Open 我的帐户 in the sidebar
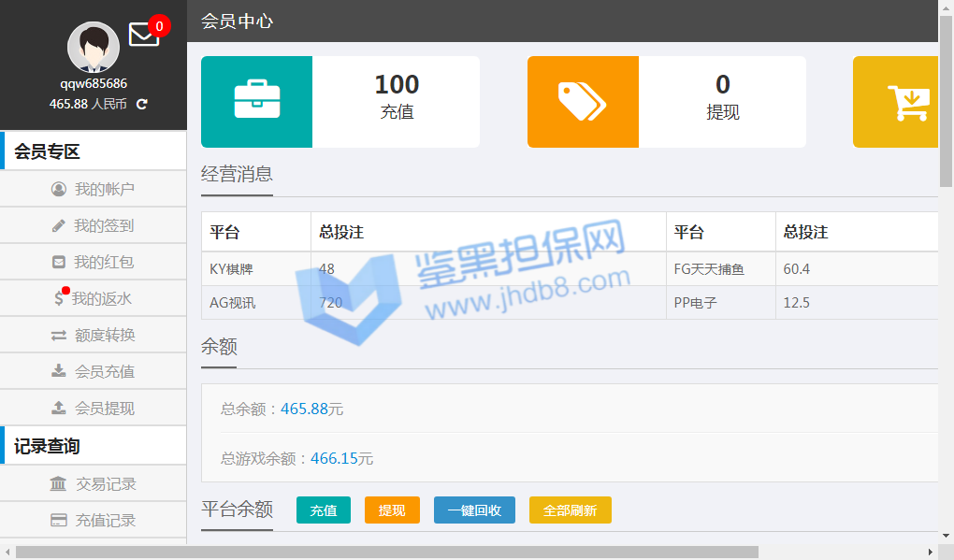The height and width of the screenshot is (560, 954). tap(94, 189)
